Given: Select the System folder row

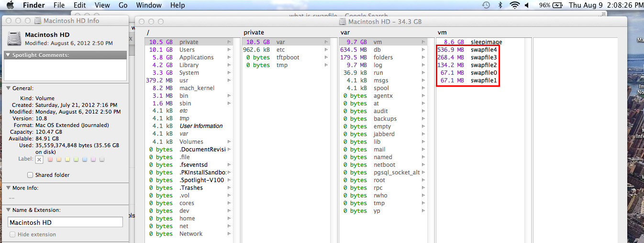Looking at the screenshot, I should click(189, 73).
